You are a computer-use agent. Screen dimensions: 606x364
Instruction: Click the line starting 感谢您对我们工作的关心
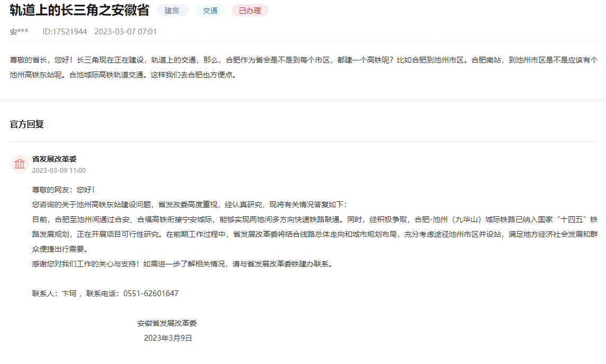point(183,264)
